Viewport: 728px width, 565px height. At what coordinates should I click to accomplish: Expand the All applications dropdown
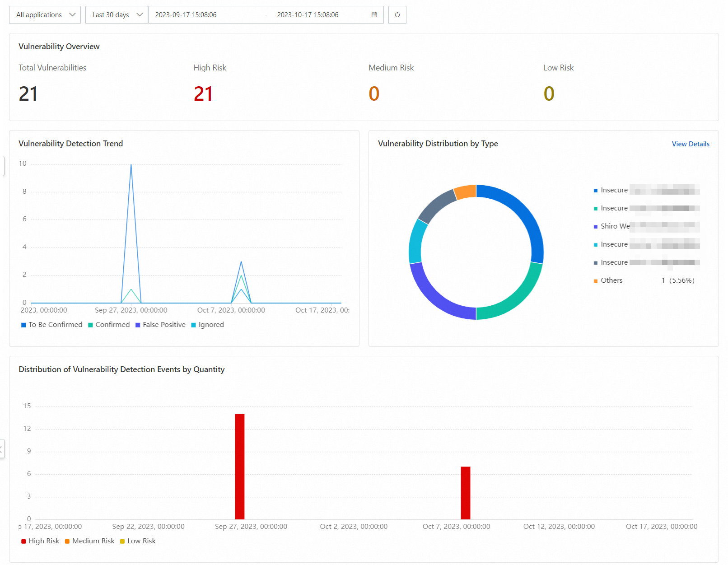click(45, 15)
